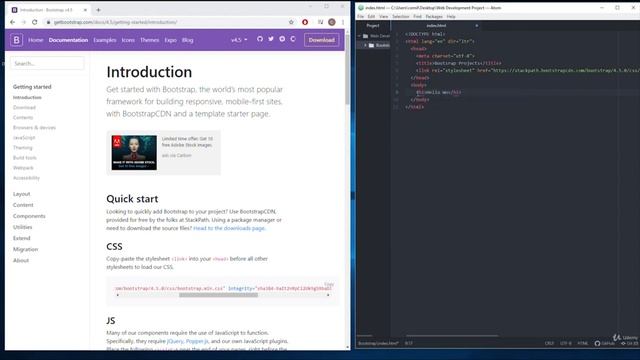Click the Chrome address bar URL

tap(116, 22)
